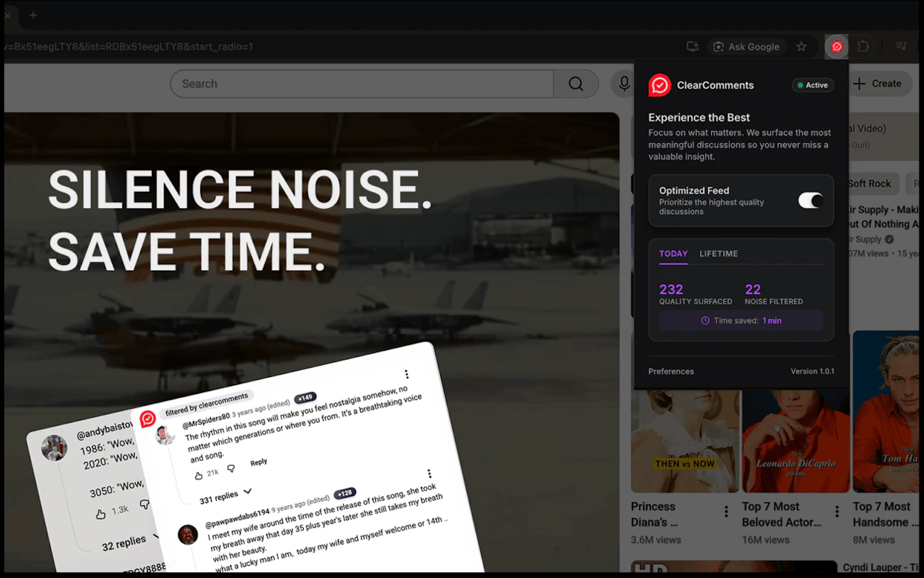Open the browser Extensions puzzle icon
The height and width of the screenshot is (578, 924).
coord(863,46)
